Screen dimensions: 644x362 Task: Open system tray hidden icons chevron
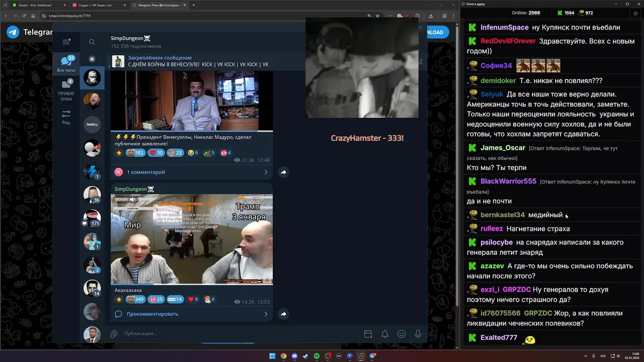click(x=586, y=356)
